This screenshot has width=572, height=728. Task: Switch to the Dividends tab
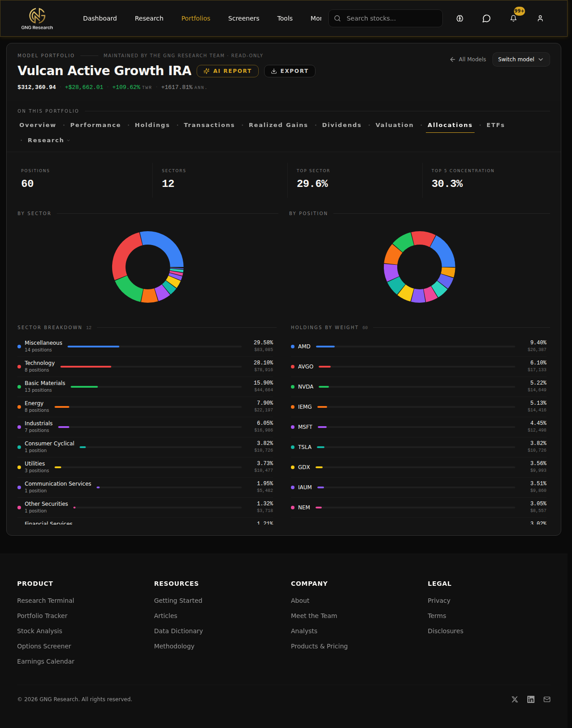pos(342,125)
